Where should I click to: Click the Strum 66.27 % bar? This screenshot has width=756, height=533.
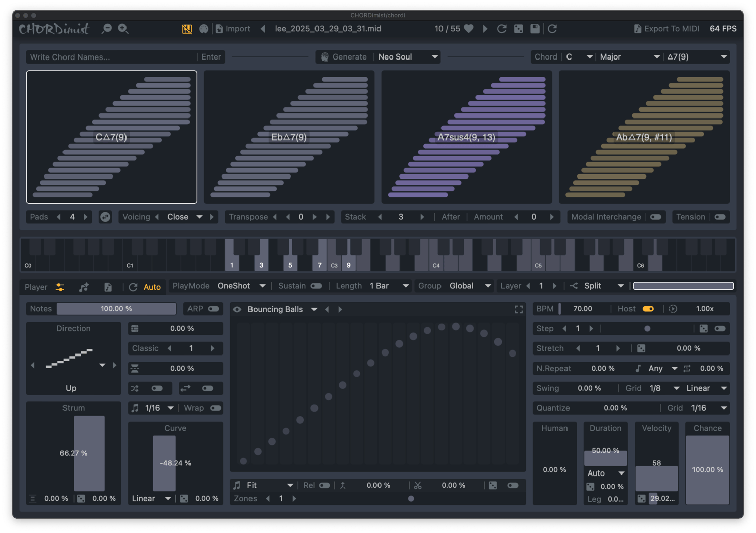pyautogui.click(x=89, y=453)
